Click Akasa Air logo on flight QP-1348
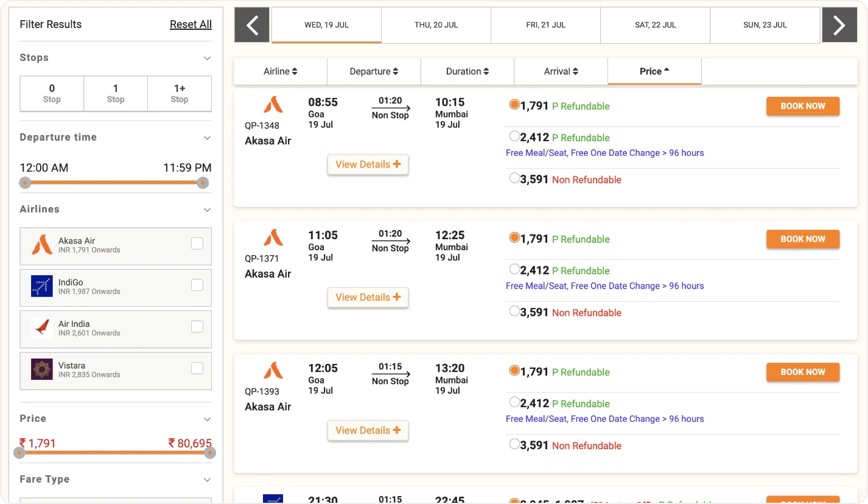The height and width of the screenshot is (504, 868). [273, 105]
